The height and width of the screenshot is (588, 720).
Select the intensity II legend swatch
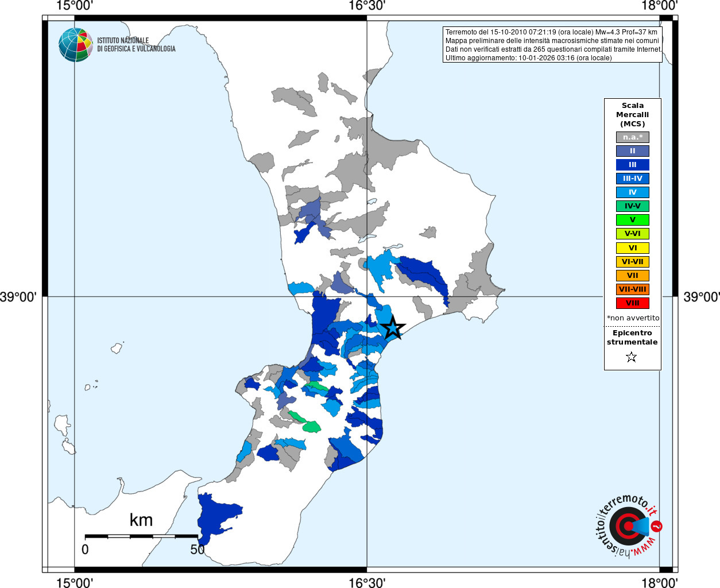coord(632,151)
